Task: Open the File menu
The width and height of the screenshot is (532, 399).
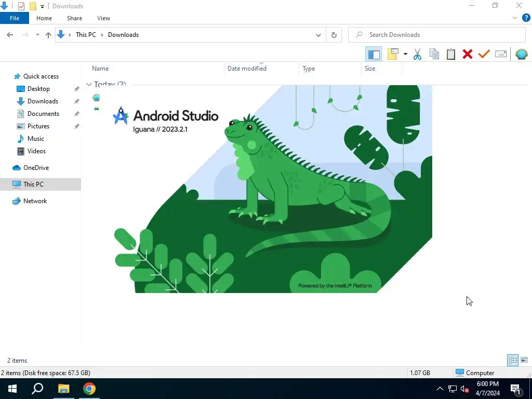Action: pyautogui.click(x=15, y=18)
